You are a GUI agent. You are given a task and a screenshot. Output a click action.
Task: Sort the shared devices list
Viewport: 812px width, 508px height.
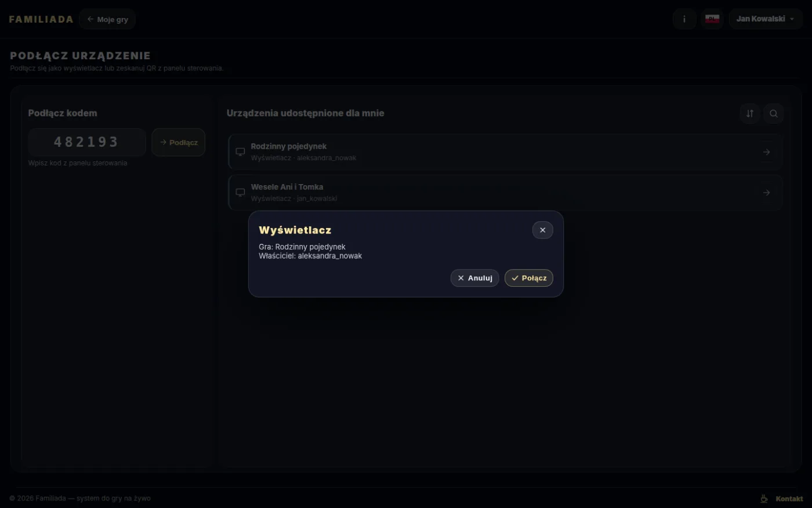click(750, 113)
